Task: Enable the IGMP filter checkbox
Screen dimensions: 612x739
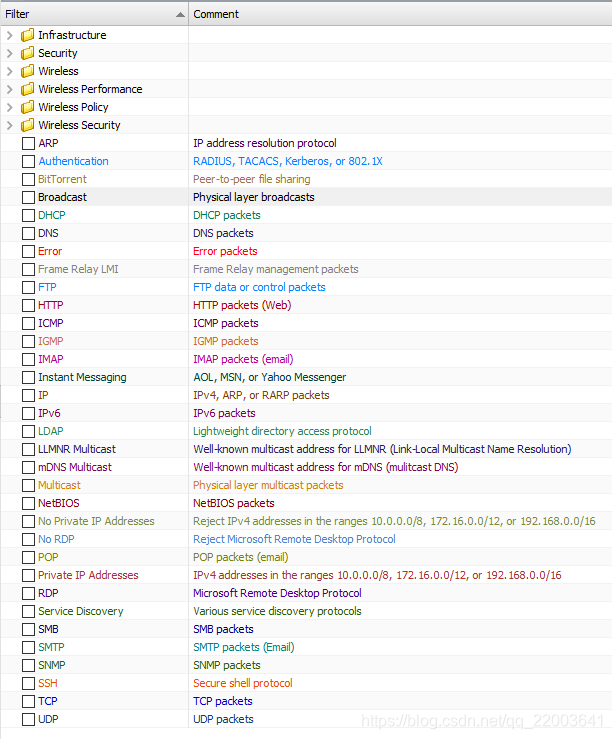Action: click(28, 341)
